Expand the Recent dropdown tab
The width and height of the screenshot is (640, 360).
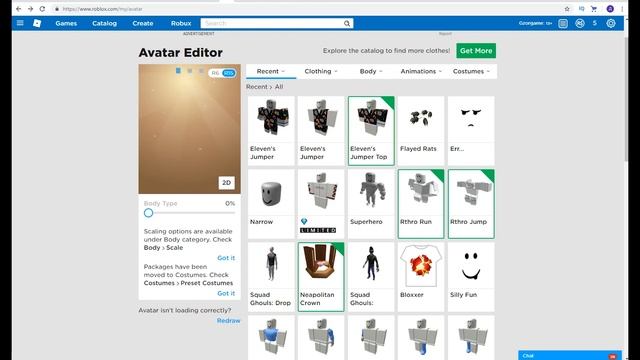(271, 71)
